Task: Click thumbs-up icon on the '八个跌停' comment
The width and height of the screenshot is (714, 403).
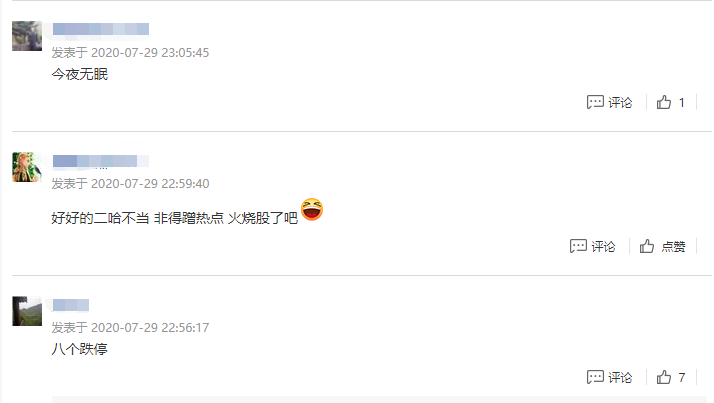Action: (x=664, y=377)
